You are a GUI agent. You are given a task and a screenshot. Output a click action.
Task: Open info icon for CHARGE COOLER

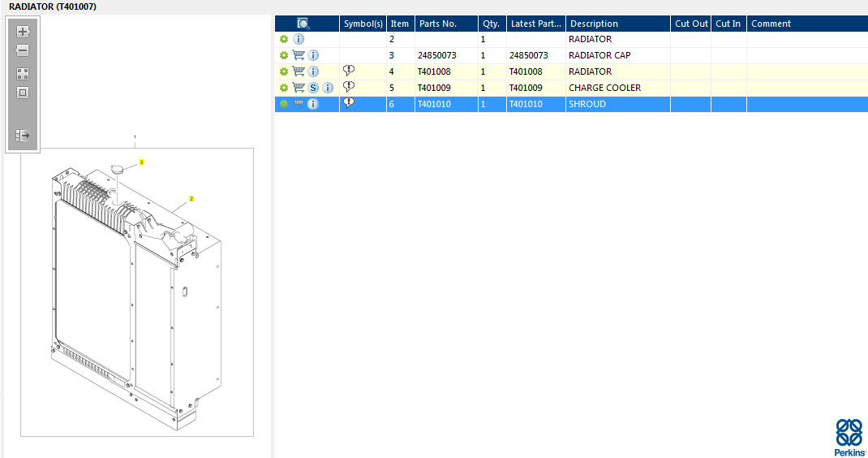[x=328, y=88]
